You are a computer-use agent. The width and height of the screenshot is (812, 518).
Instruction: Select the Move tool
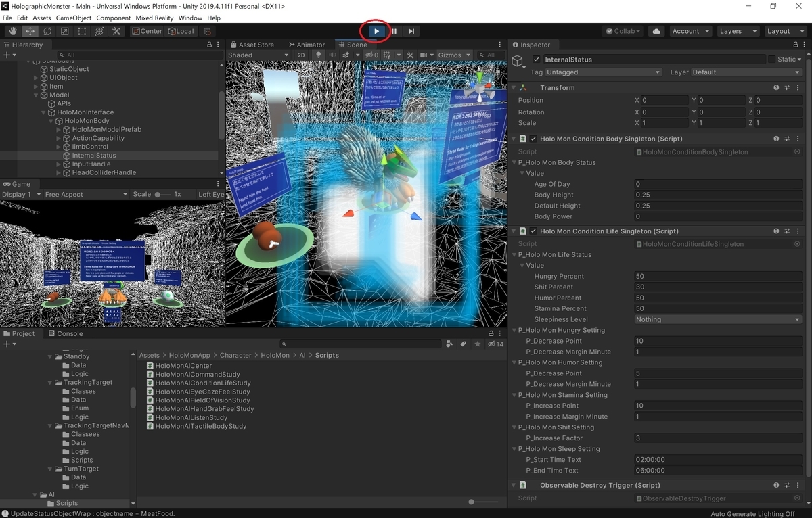tap(30, 31)
